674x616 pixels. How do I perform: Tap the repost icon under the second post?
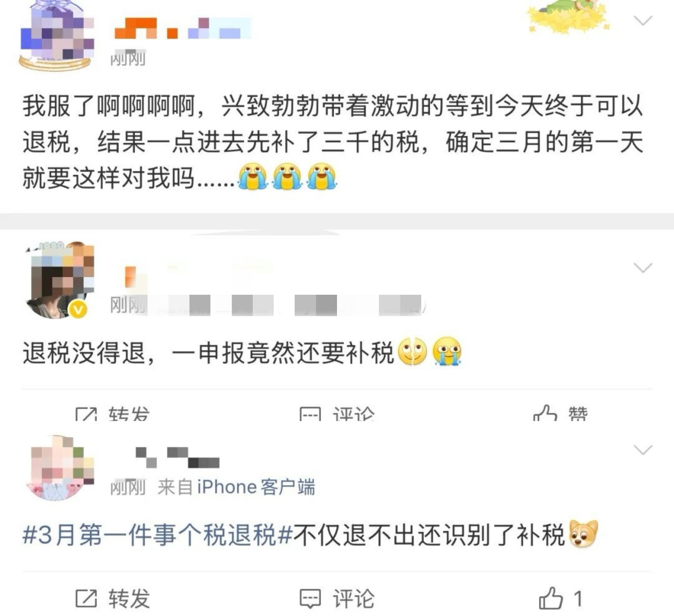pos(86,413)
